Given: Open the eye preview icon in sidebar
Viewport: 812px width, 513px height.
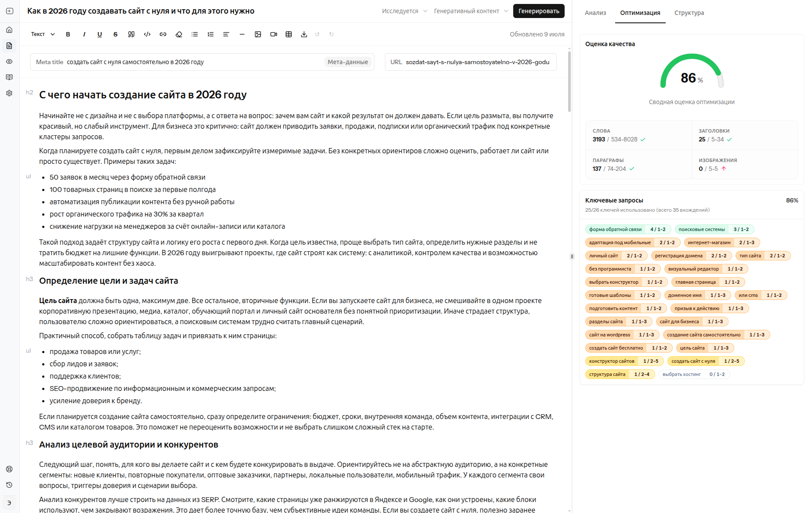Looking at the screenshot, I should coord(9,61).
